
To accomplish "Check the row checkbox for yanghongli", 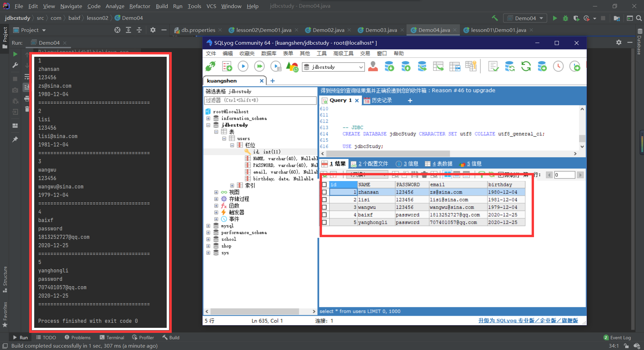I will [x=324, y=222].
